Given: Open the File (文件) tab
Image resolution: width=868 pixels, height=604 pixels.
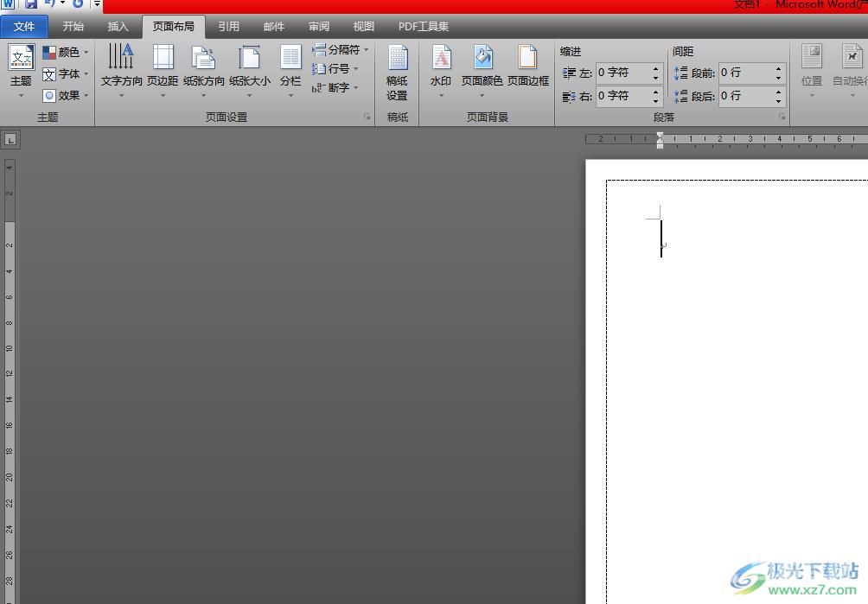Looking at the screenshot, I should click(24, 27).
